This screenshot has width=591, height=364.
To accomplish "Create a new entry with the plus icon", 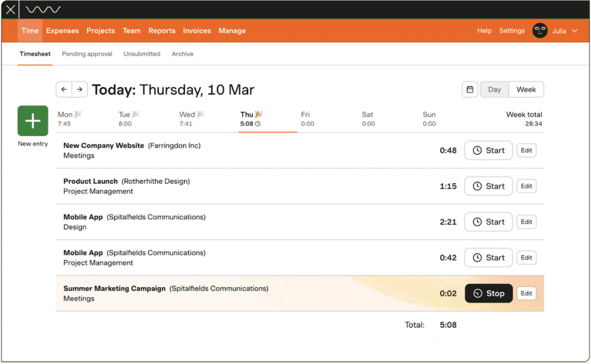I will pos(32,121).
